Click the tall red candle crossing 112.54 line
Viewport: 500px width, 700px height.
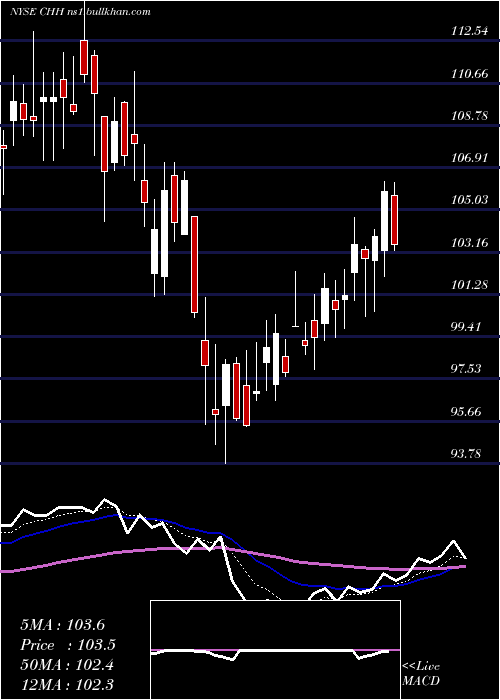coord(84,57)
